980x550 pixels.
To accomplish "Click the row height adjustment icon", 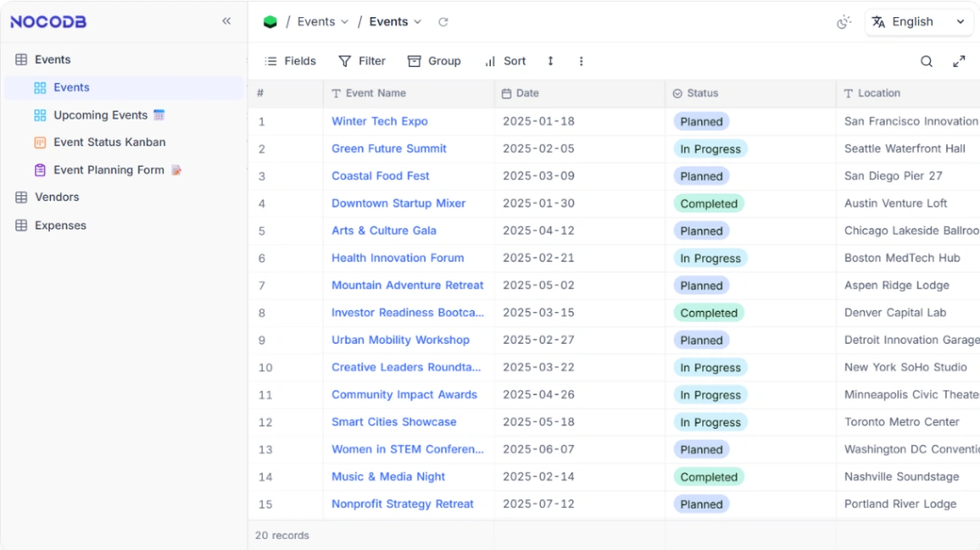I will (x=550, y=61).
